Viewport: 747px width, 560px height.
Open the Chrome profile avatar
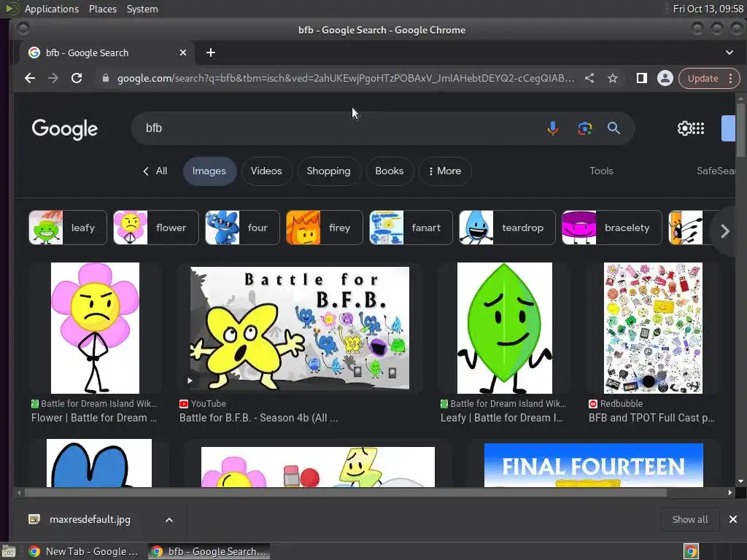[x=665, y=78]
